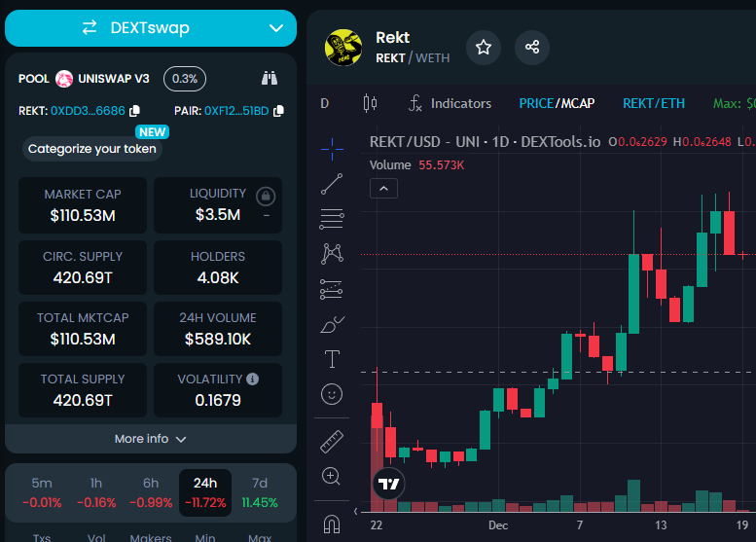756x542 pixels.
Task: Click the 13 date on time axis
Action: [x=661, y=525]
